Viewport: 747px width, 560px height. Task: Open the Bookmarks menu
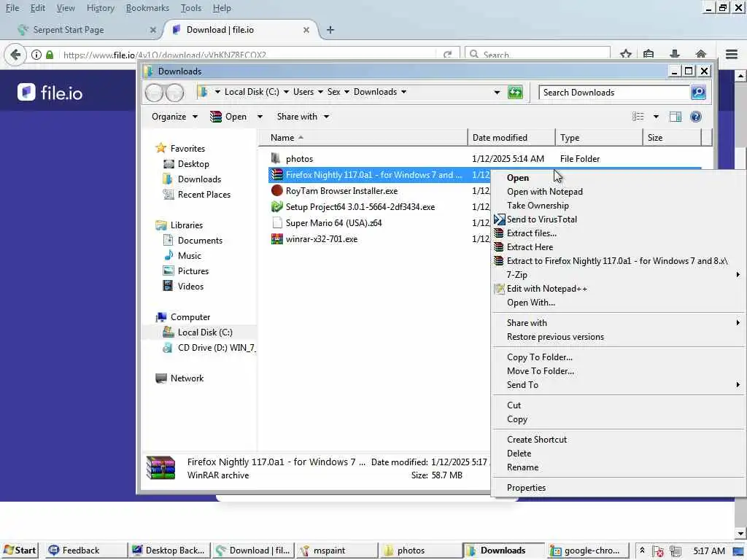tap(147, 8)
